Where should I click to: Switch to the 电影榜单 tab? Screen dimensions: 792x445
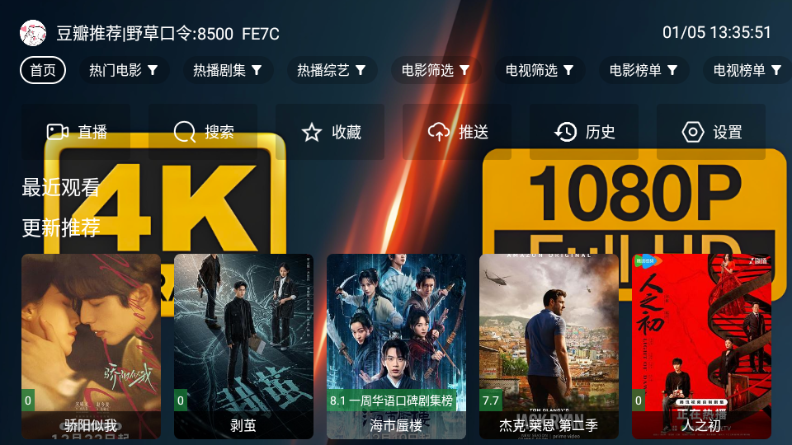click(642, 70)
